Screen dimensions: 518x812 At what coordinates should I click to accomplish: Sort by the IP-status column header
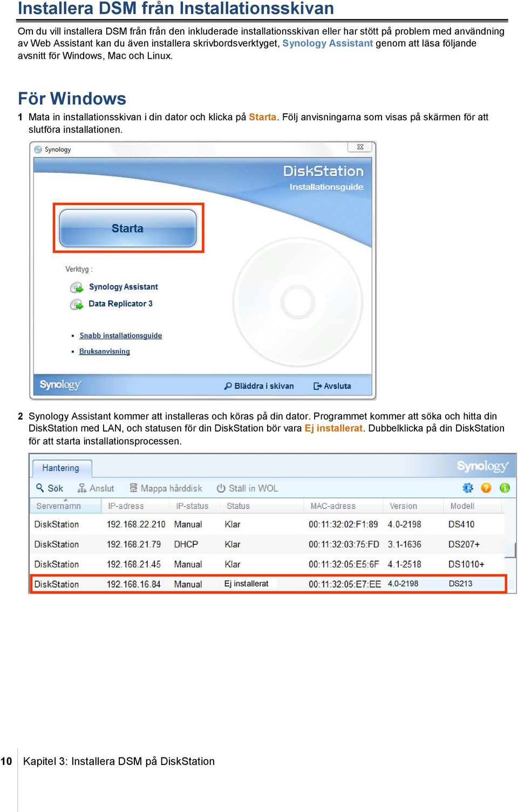pos(195,506)
